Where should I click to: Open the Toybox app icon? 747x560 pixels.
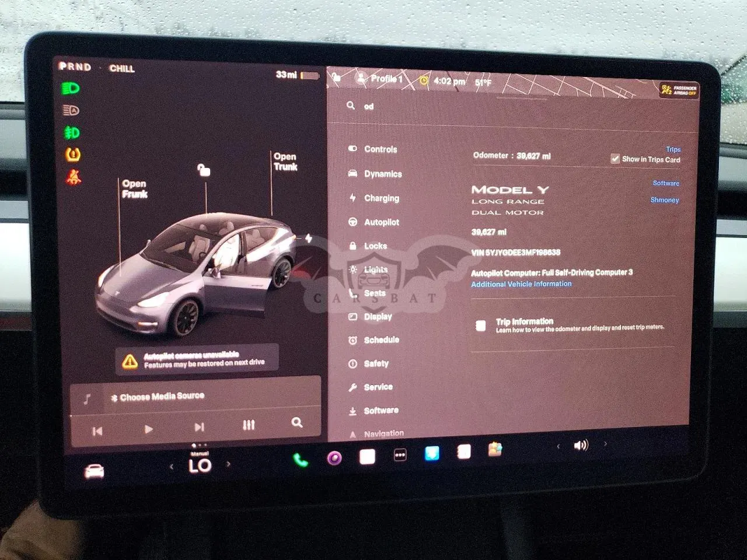[495, 449]
